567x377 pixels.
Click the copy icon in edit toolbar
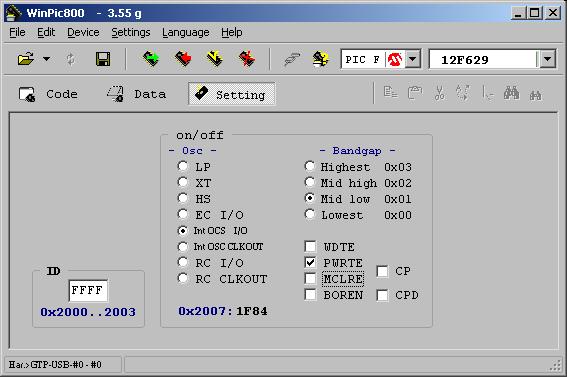391,93
